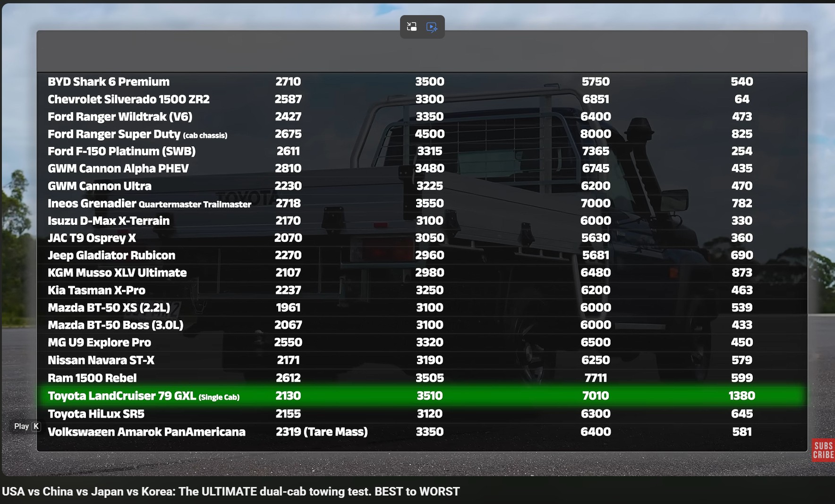
Task: Select highlighted Toyota LandCruiser 79 GXL name
Action: click(x=144, y=396)
